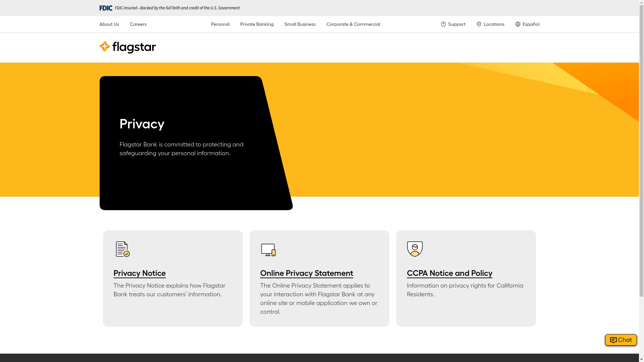Click the Español globe icon
The image size is (644, 362).
click(518, 24)
